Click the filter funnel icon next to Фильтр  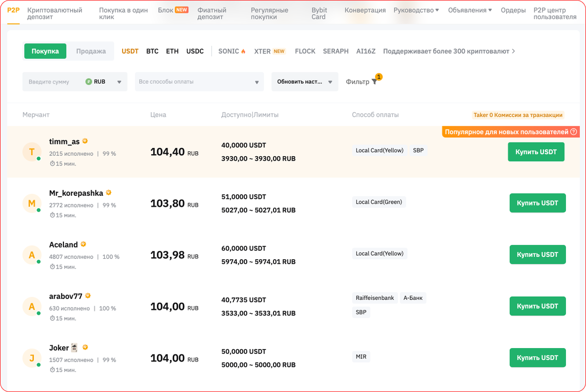point(374,82)
